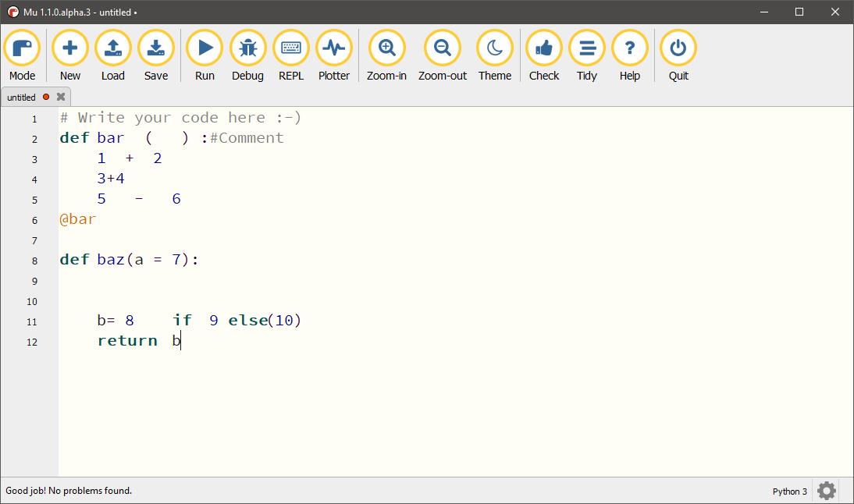Select the untitled tab
Image resolution: width=854 pixels, height=504 pixels.
(23, 97)
